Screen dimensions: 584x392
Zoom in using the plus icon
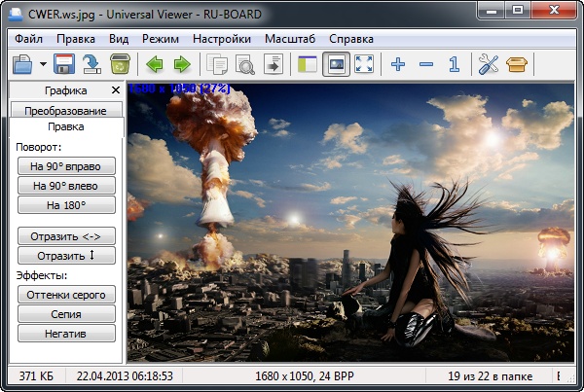[x=397, y=65]
